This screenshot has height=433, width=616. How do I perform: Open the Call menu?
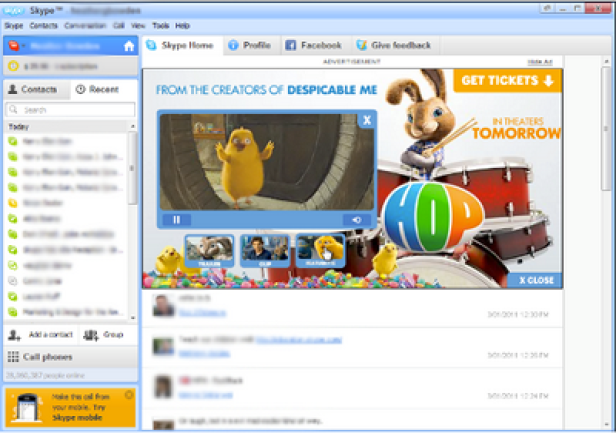(119, 26)
